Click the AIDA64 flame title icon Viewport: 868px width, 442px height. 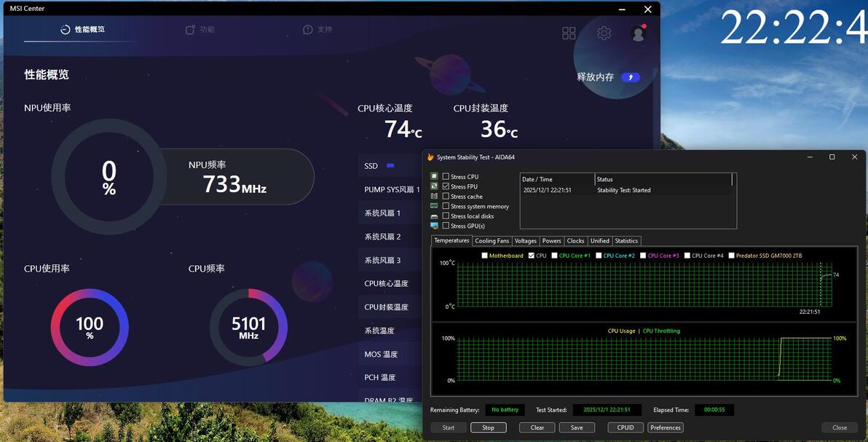(430, 157)
